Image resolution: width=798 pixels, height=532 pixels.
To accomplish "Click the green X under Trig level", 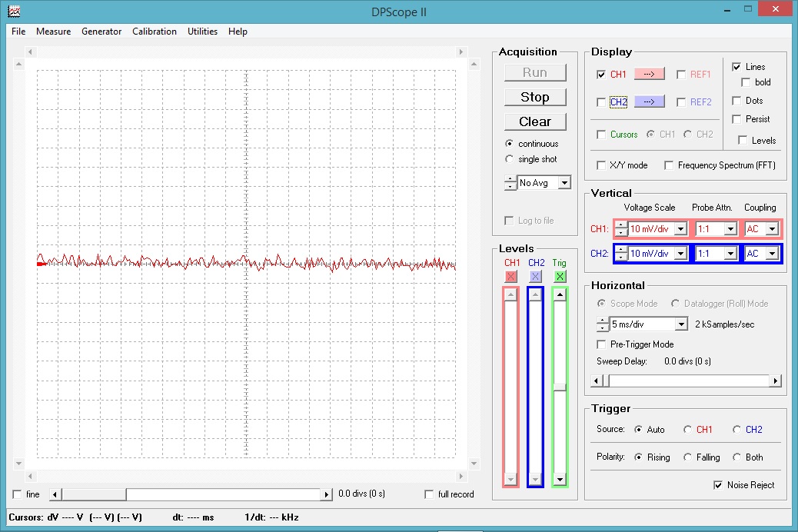I will click(x=560, y=277).
